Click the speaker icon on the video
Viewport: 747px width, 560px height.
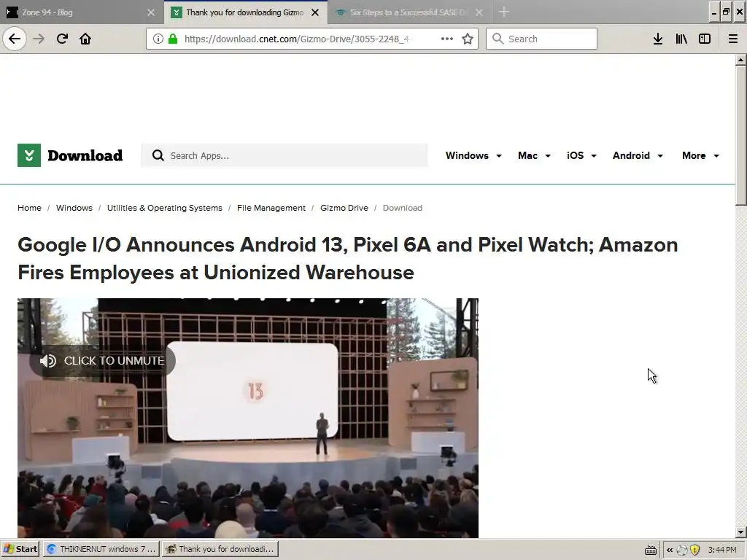pyautogui.click(x=47, y=361)
